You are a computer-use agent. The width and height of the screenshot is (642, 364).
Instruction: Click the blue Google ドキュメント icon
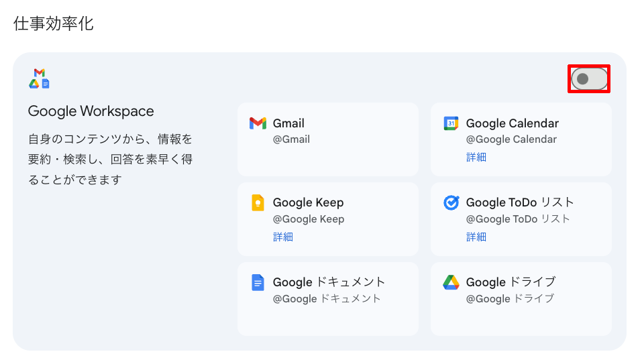(x=258, y=282)
